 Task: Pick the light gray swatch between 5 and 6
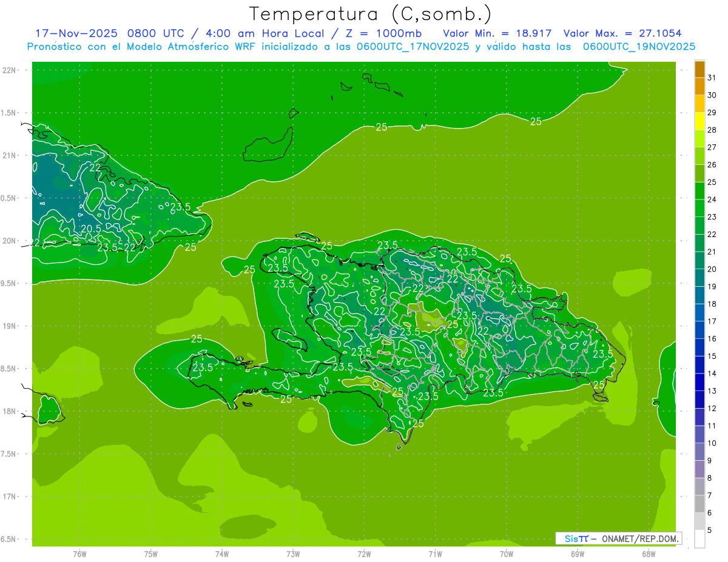point(699,521)
